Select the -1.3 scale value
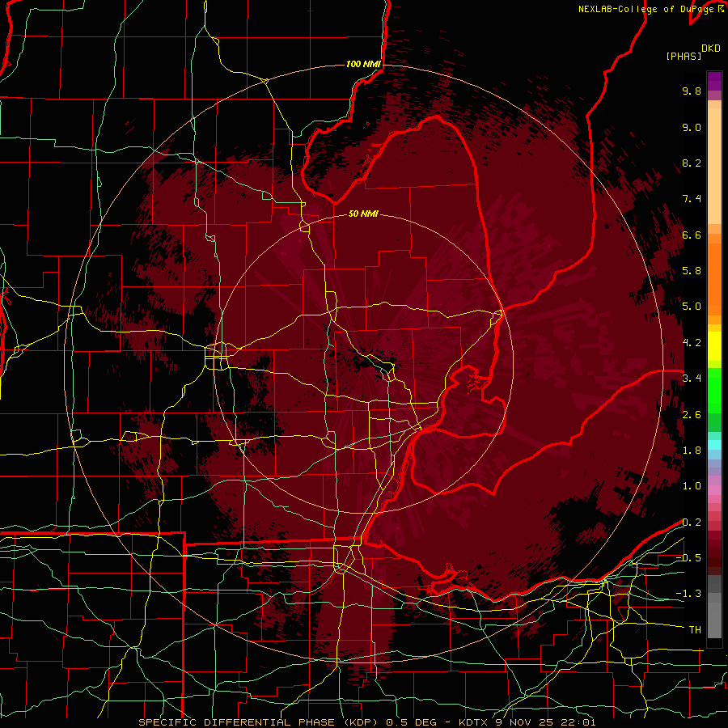Viewport: 728px width, 728px height. coord(688,595)
